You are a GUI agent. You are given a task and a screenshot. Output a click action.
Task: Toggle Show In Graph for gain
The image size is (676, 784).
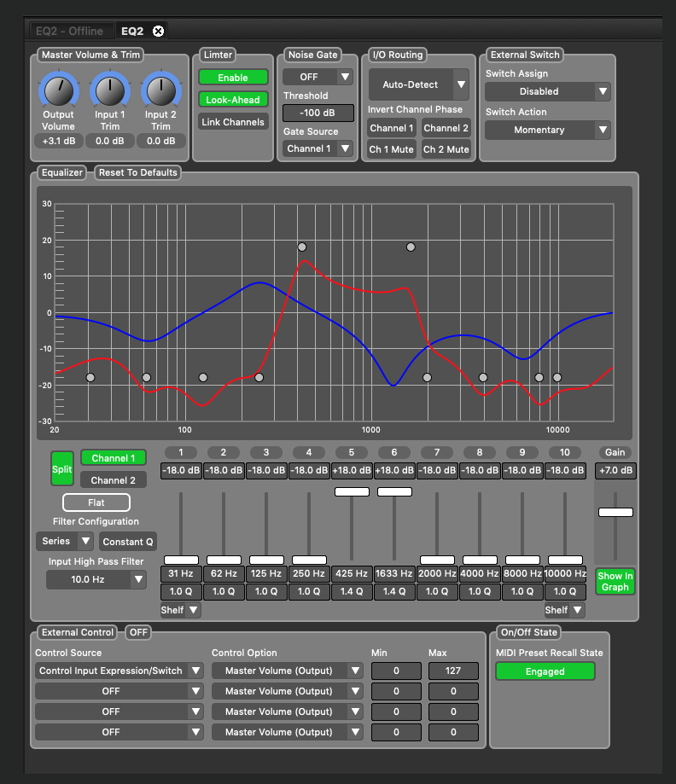coord(615,581)
